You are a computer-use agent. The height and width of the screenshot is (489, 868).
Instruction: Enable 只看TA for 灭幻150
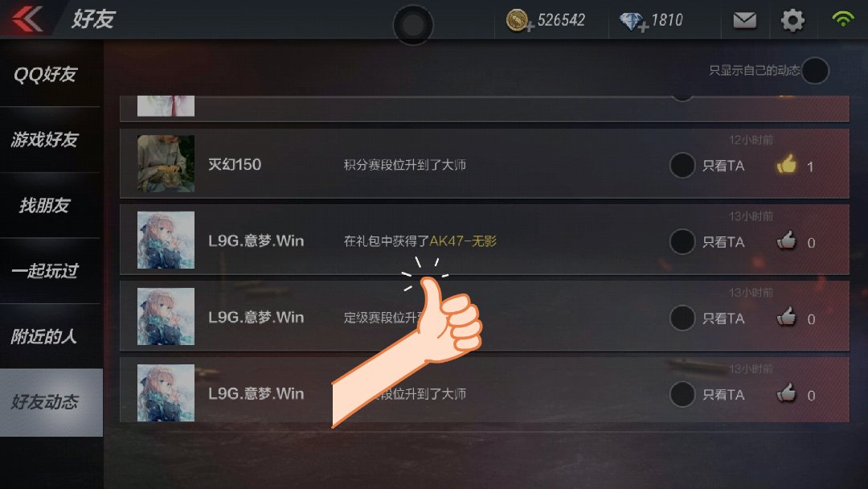coord(682,166)
